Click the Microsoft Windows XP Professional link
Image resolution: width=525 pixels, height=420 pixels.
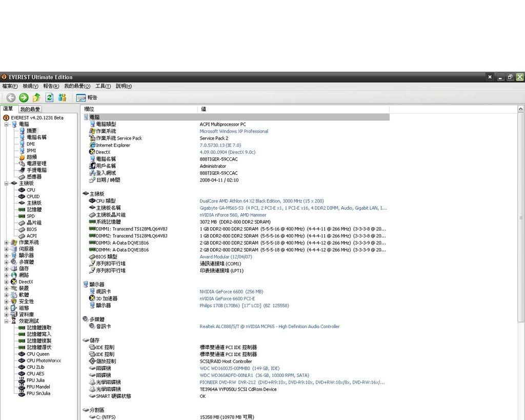point(234,131)
